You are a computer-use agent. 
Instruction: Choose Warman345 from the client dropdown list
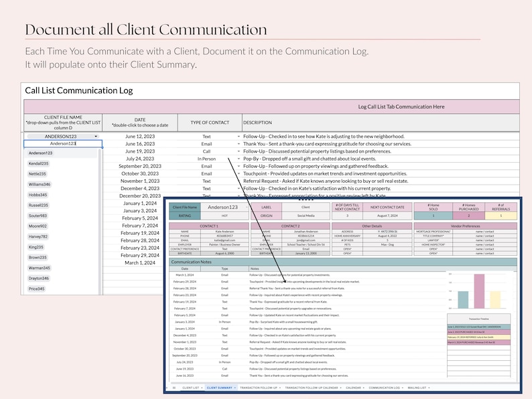pyautogui.click(x=40, y=268)
